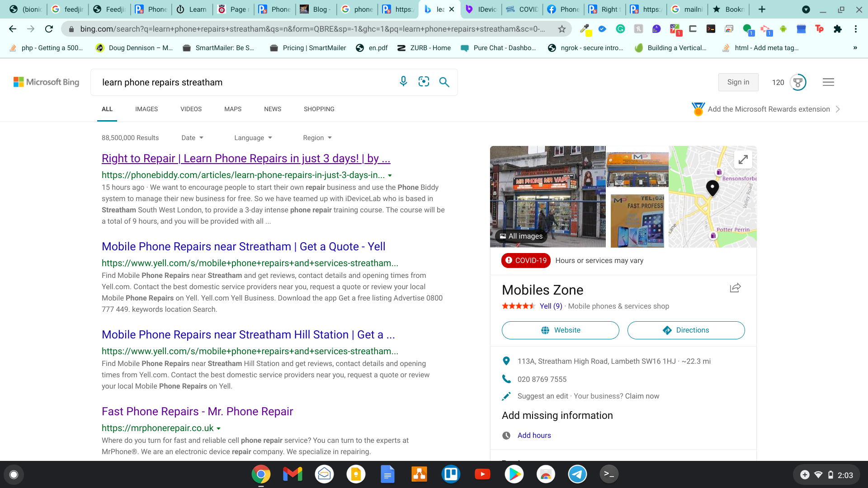Switch to the IMAGES tab
The width and height of the screenshot is (868, 488).
(x=146, y=109)
